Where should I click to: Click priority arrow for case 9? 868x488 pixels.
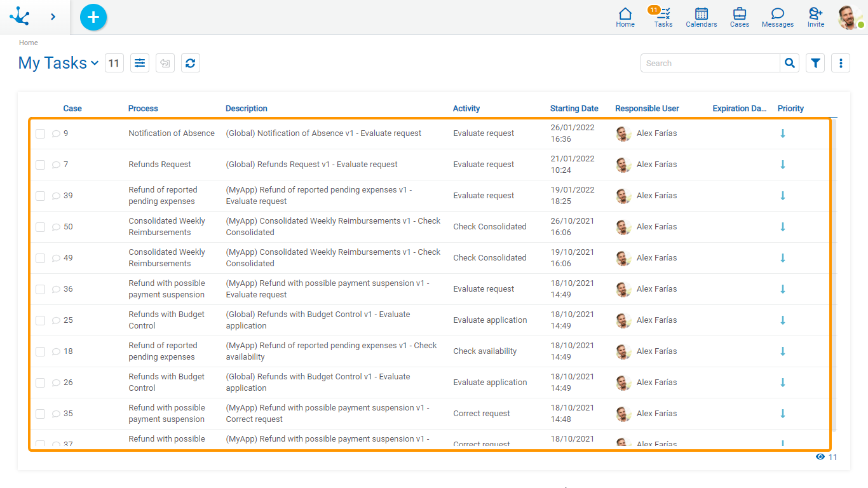pos(783,133)
